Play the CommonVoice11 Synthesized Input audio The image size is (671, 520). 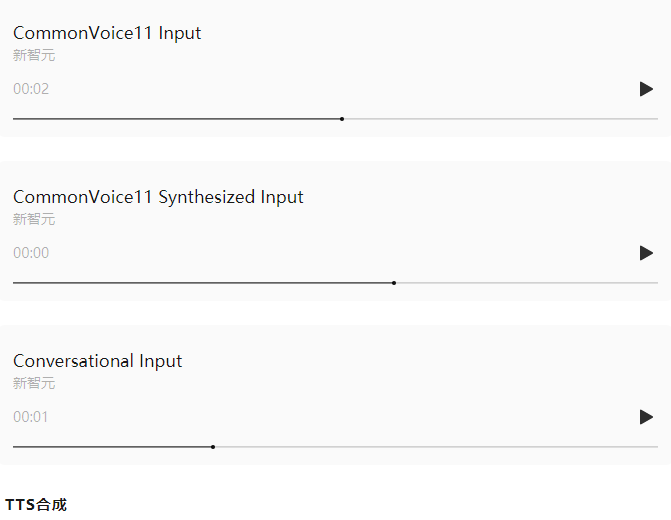point(646,253)
